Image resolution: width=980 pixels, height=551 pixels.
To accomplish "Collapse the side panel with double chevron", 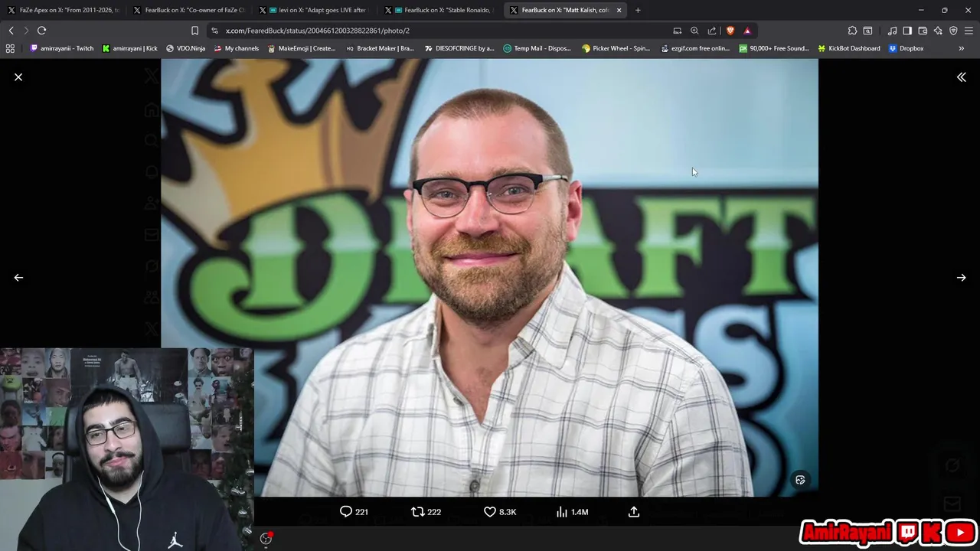I will (x=962, y=77).
